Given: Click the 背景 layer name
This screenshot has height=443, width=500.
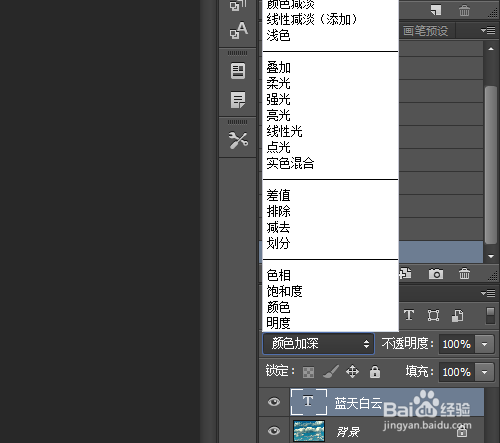Looking at the screenshot, I should (348, 432).
